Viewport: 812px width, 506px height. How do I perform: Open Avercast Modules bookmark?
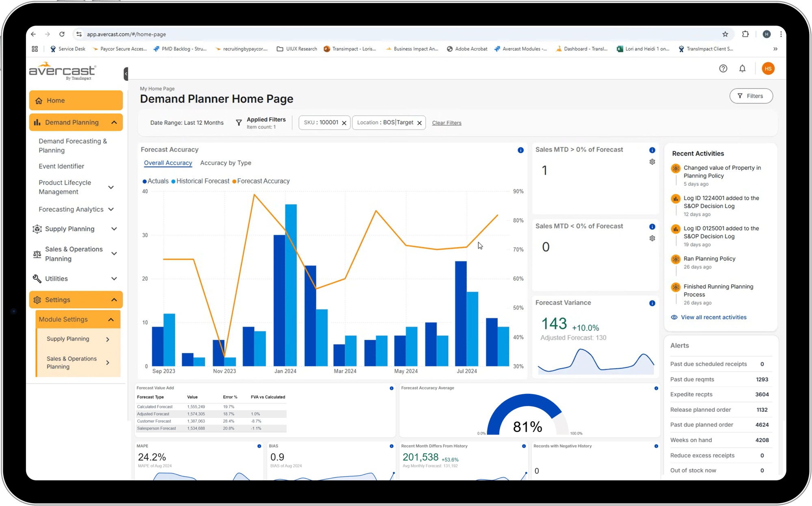tap(520, 49)
